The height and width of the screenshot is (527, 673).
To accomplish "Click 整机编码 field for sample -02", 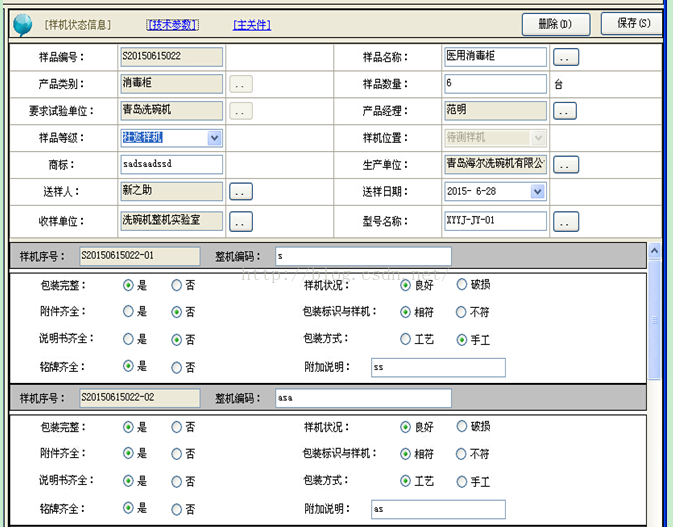I will click(x=363, y=398).
